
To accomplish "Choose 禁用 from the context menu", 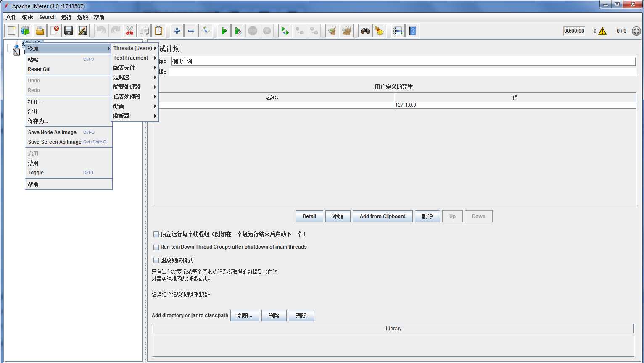I will 69,163.
